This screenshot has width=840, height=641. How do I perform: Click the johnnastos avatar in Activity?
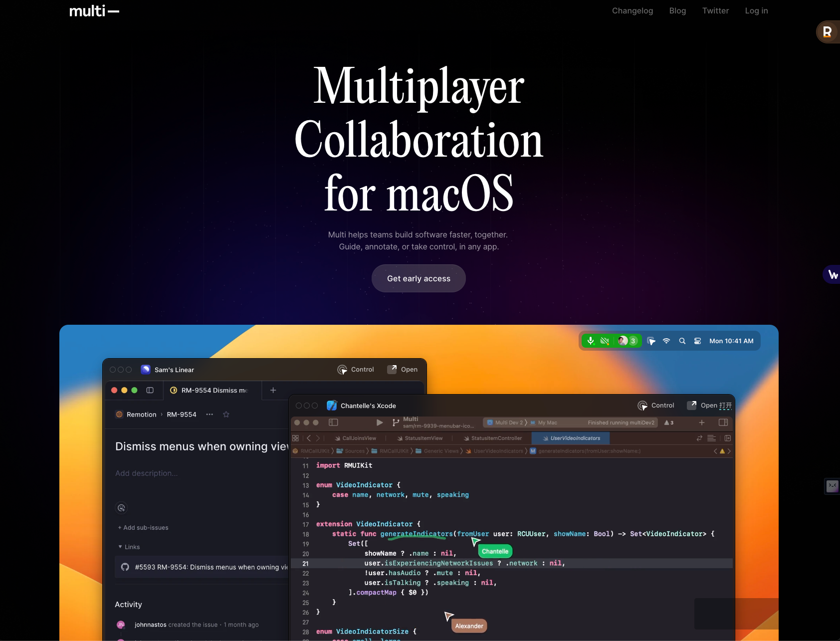(121, 625)
